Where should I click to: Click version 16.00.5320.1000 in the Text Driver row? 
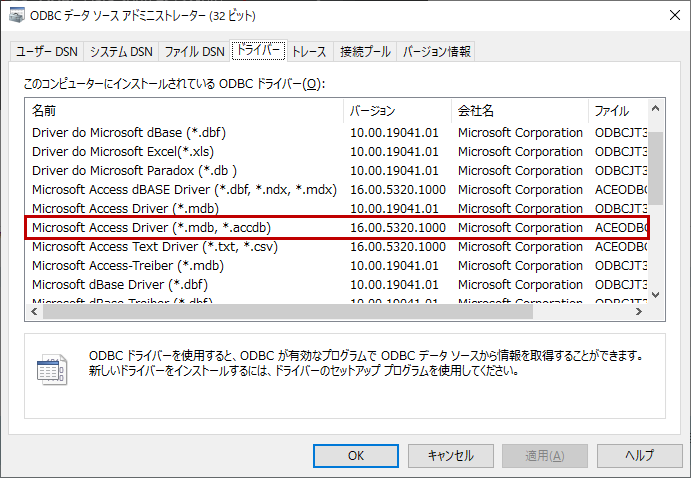coord(398,246)
